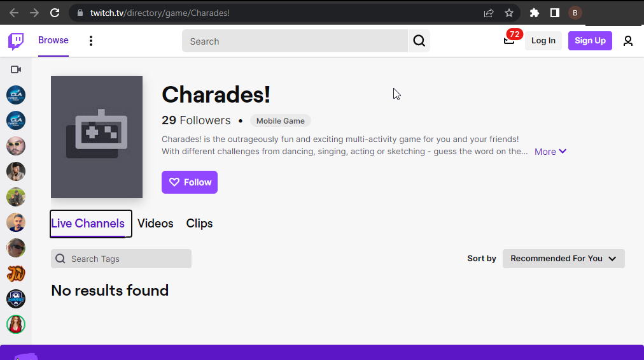
Task: Click the Search Tags field
Action: coord(121,259)
